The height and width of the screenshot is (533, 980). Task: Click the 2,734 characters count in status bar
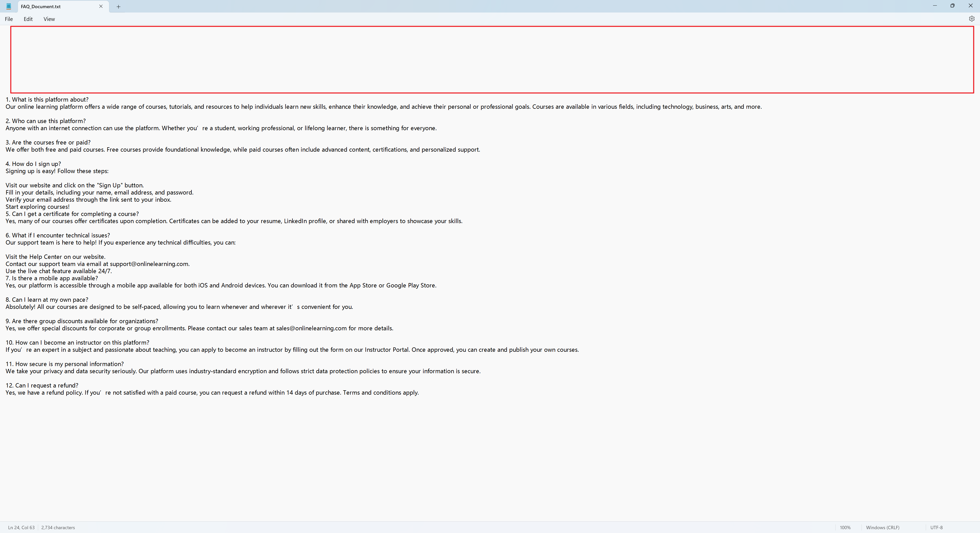(x=58, y=527)
